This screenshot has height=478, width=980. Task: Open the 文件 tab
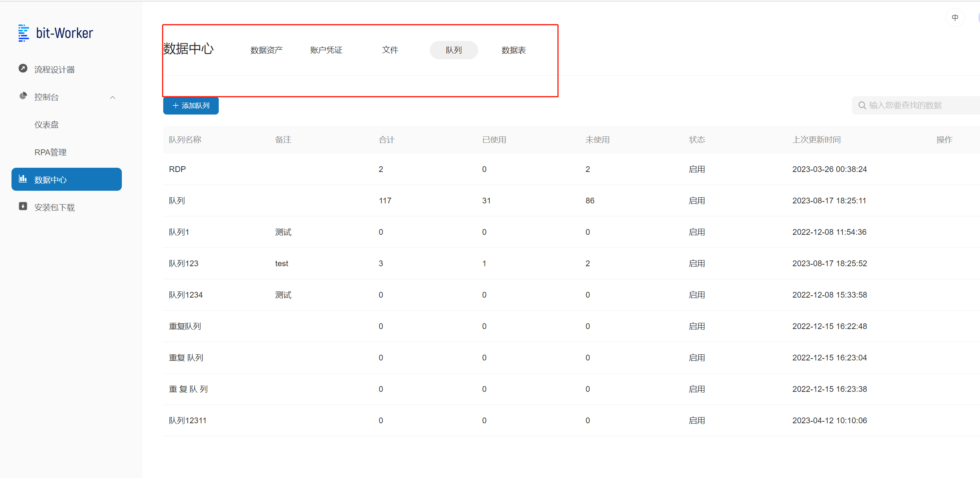390,50
